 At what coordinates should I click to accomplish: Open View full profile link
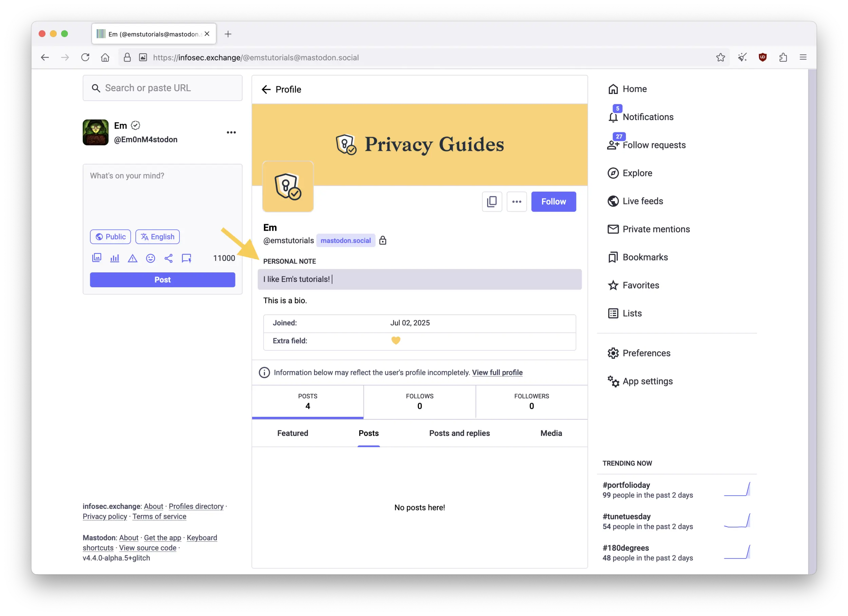click(497, 372)
